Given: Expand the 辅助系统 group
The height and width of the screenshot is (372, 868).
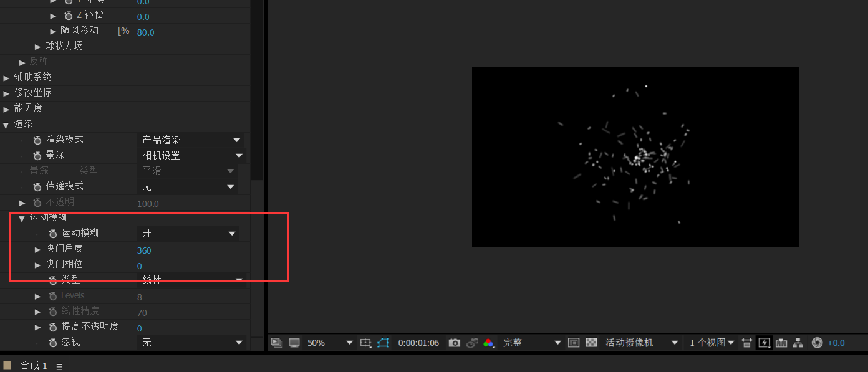Looking at the screenshot, I should [7, 78].
